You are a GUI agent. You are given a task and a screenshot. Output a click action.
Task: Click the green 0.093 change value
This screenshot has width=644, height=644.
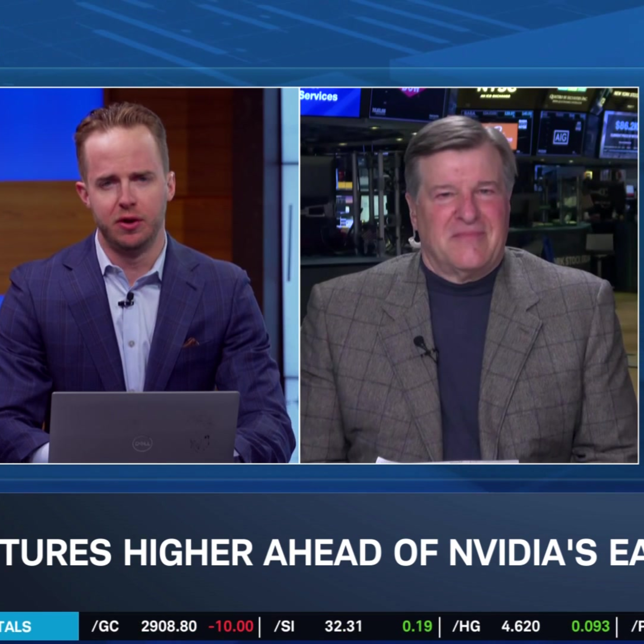coord(590,626)
